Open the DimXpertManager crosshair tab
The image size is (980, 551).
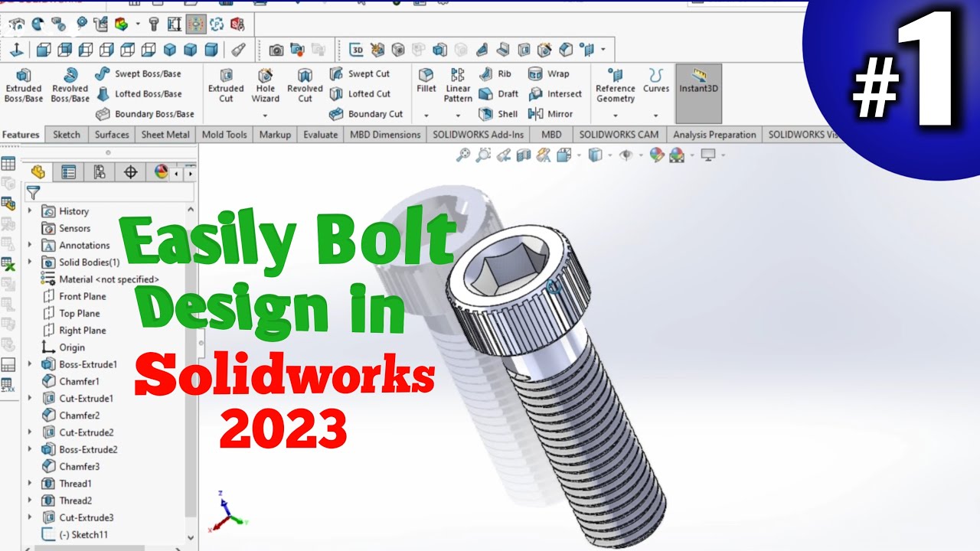pyautogui.click(x=130, y=172)
